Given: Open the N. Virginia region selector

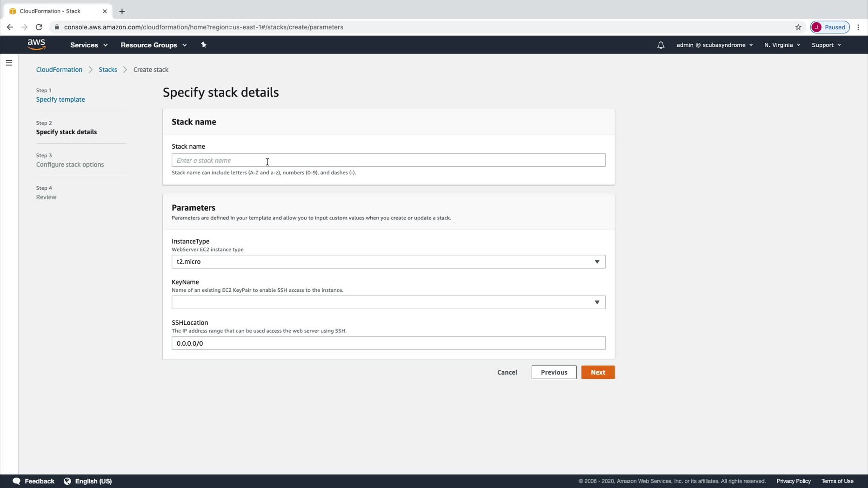Looking at the screenshot, I should click(782, 45).
